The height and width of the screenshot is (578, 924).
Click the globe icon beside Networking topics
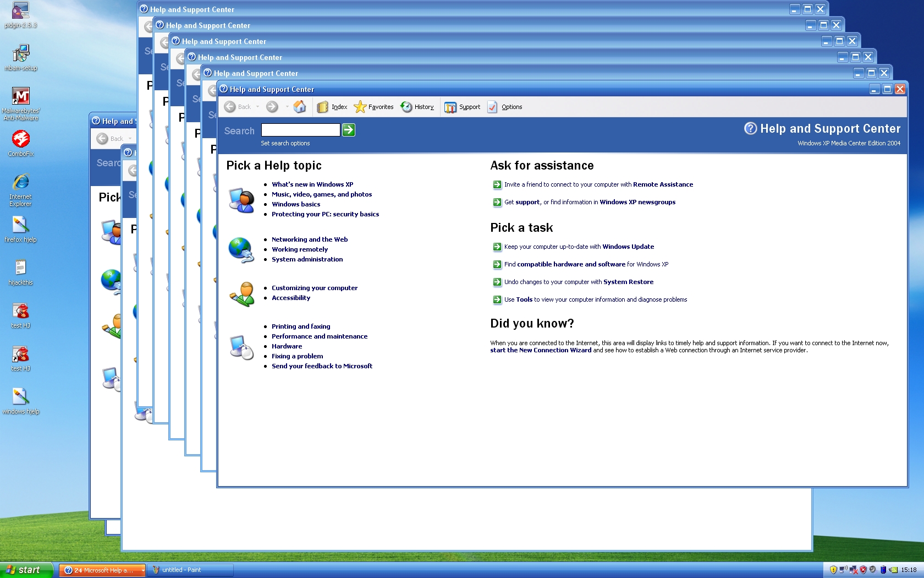(241, 249)
